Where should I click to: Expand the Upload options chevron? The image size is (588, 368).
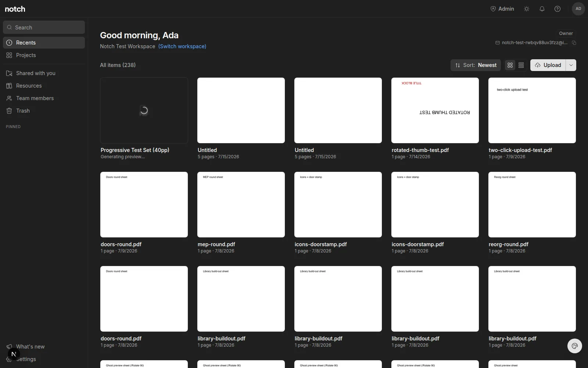pyautogui.click(x=571, y=65)
